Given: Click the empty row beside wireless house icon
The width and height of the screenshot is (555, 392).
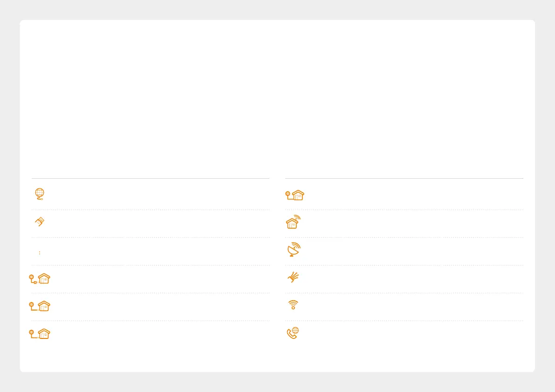Looking at the screenshot, I should coord(410,223).
